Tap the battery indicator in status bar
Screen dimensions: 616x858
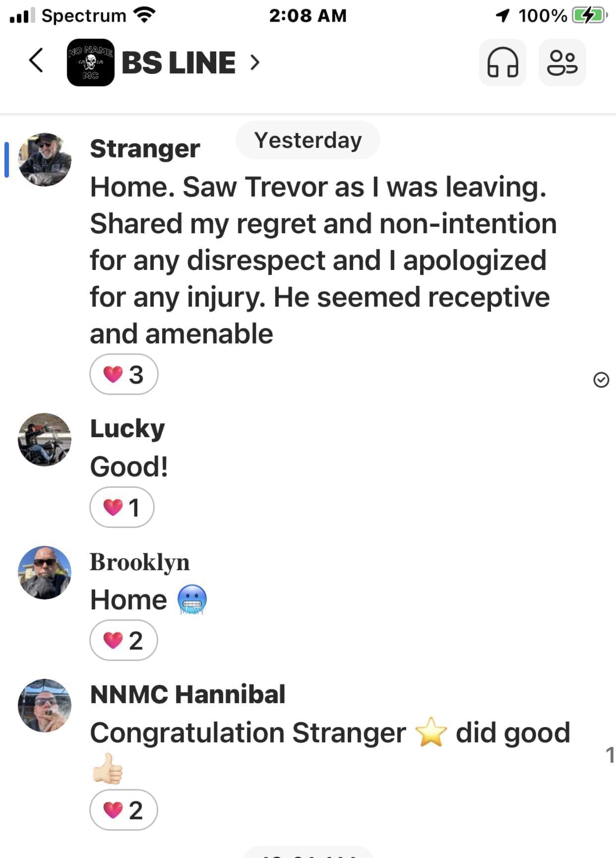[589, 15]
